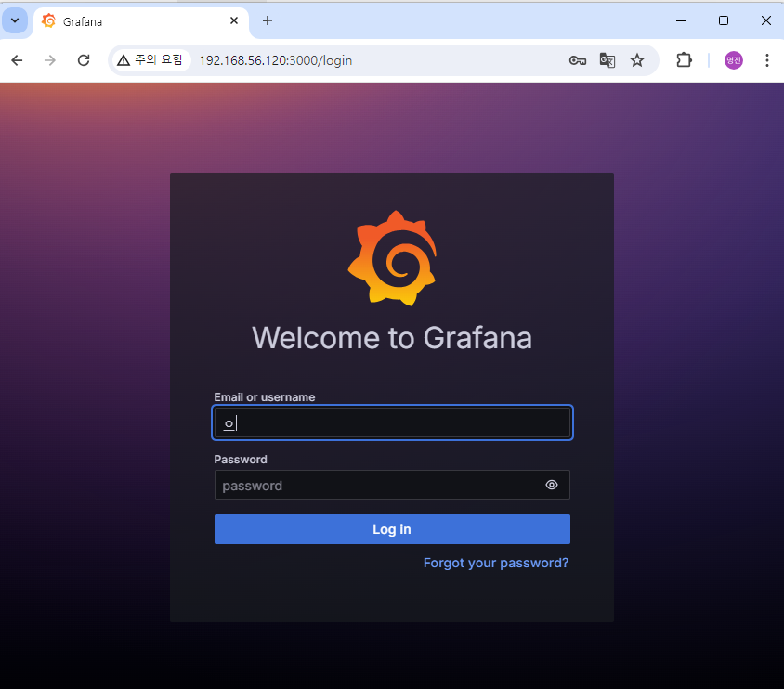Image resolution: width=784 pixels, height=689 pixels.
Task: Click the browser back arrow
Action: (x=17, y=60)
